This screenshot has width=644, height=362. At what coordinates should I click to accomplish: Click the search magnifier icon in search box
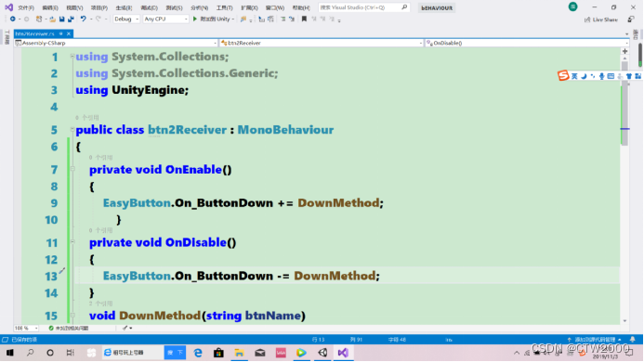[x=404, y=7]
